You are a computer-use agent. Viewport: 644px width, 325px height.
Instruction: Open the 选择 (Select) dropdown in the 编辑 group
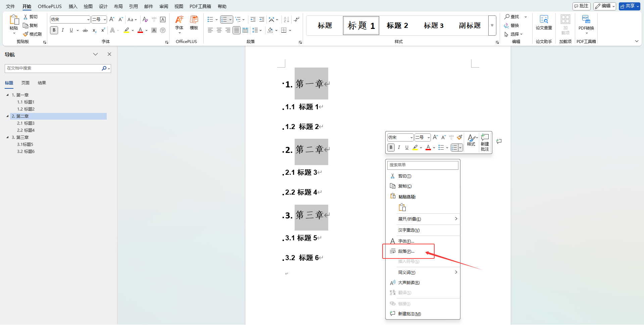(513, 34)
